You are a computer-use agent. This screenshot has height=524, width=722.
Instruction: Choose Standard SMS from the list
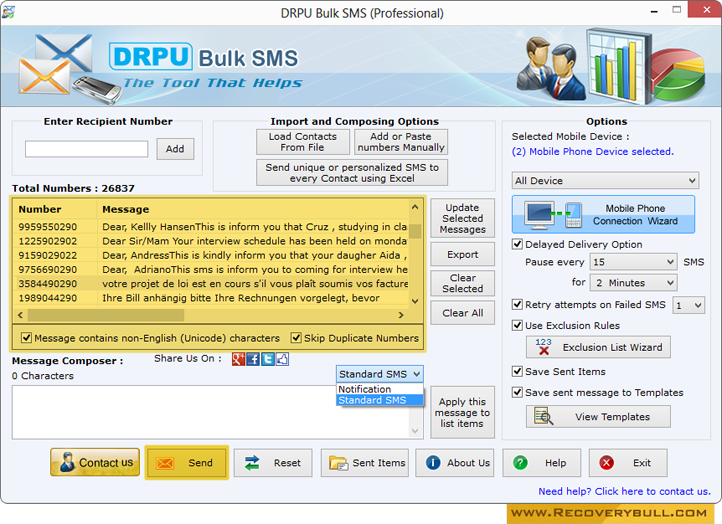[x=380, y=400]
